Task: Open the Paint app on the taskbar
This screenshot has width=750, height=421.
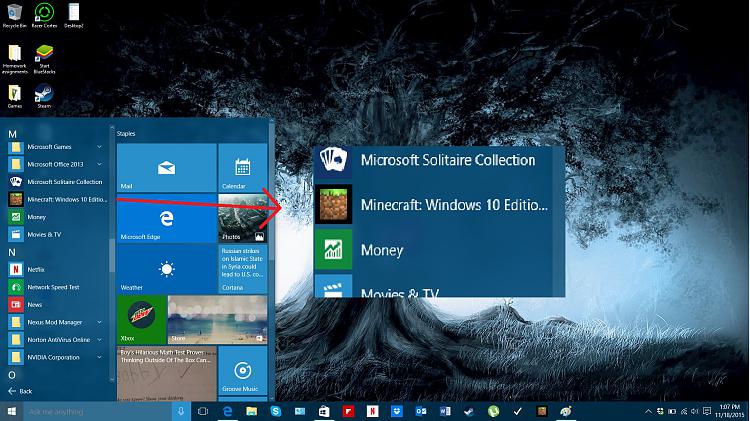Action: [566, 411]
